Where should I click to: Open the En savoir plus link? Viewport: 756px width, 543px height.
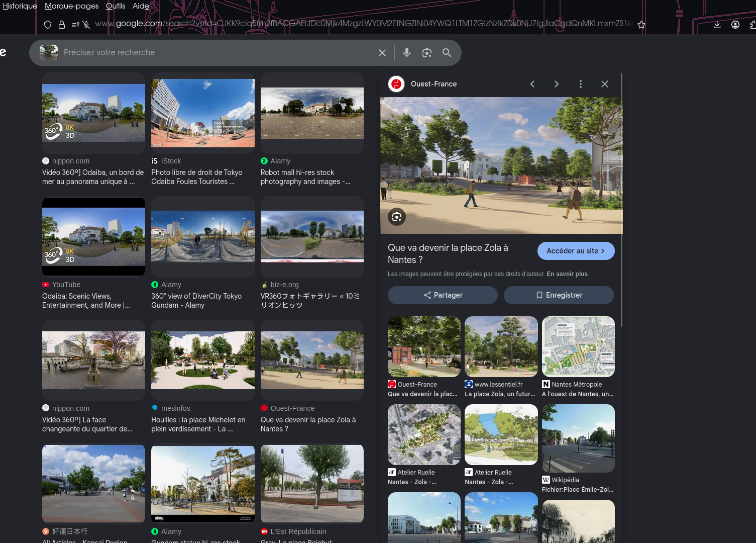coord(567,274)
